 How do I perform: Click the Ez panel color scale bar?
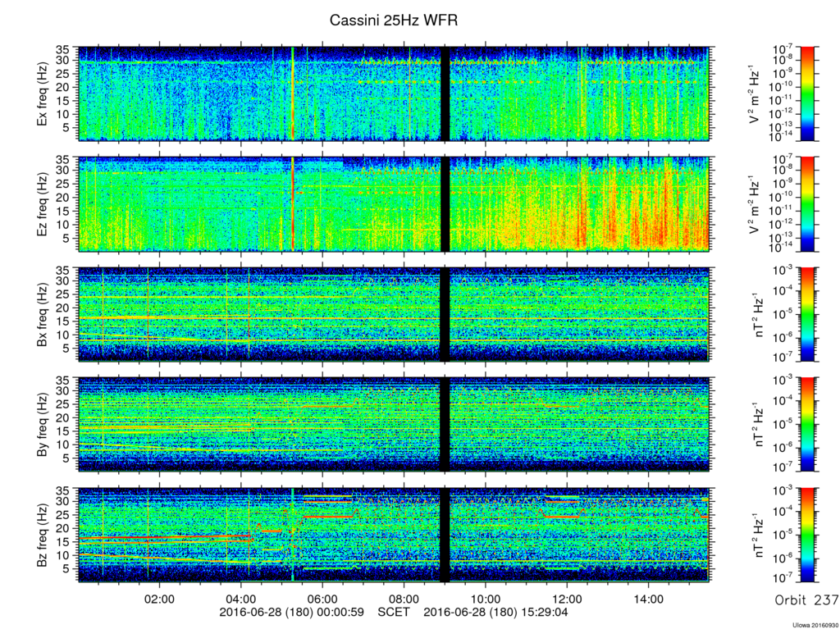point(807,204)
